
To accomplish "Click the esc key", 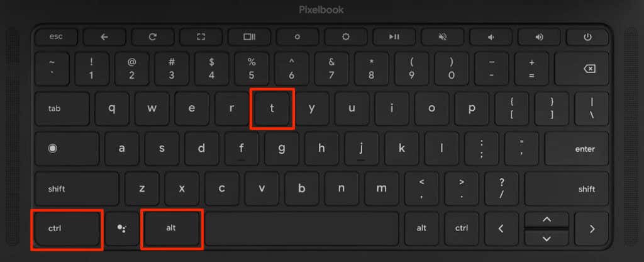I will [x=56, y=37].
